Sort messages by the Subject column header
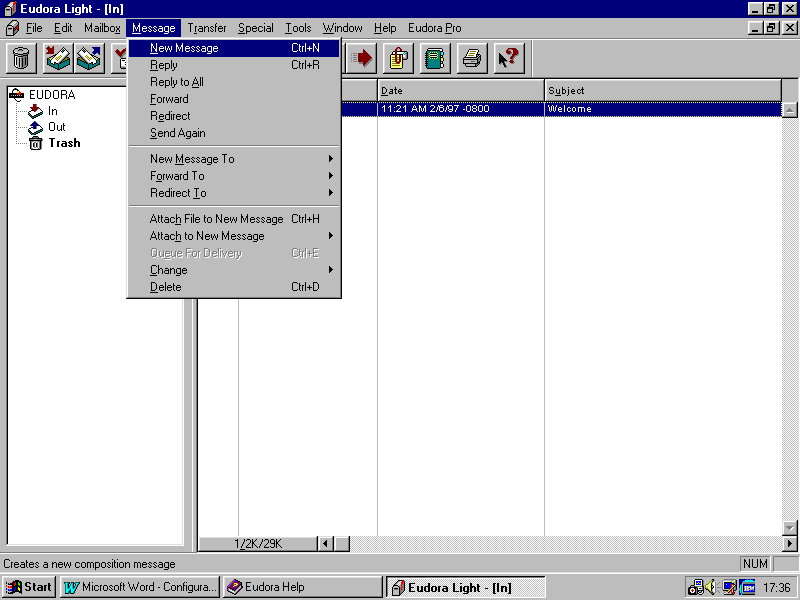 tap(663, 90)
